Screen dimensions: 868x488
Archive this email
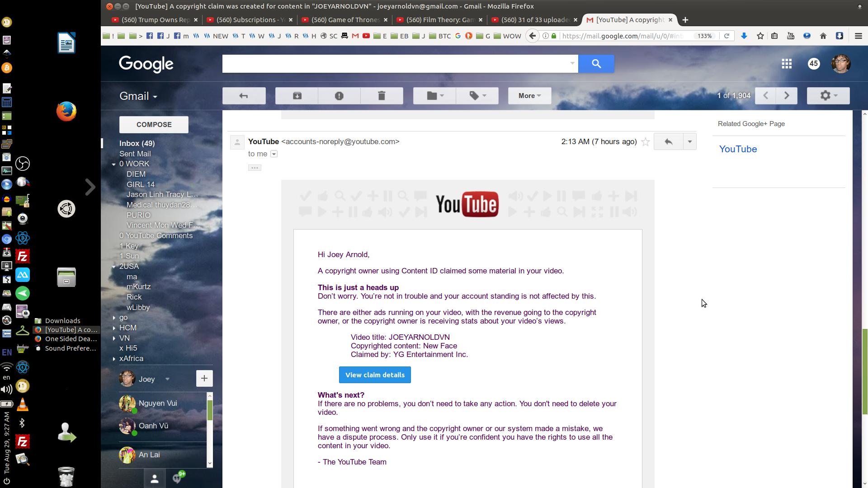pos(297,96)
